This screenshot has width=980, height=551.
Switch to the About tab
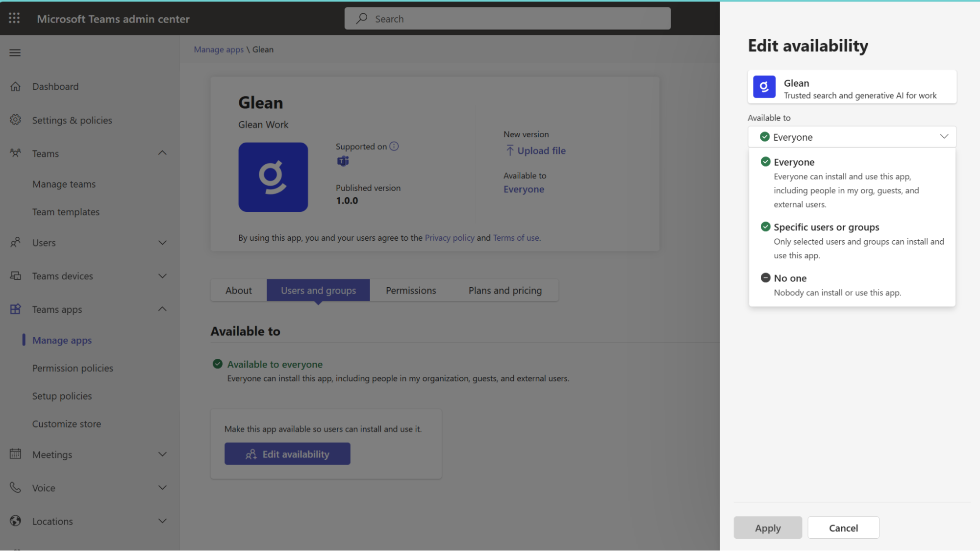click(x=239, y=290)
